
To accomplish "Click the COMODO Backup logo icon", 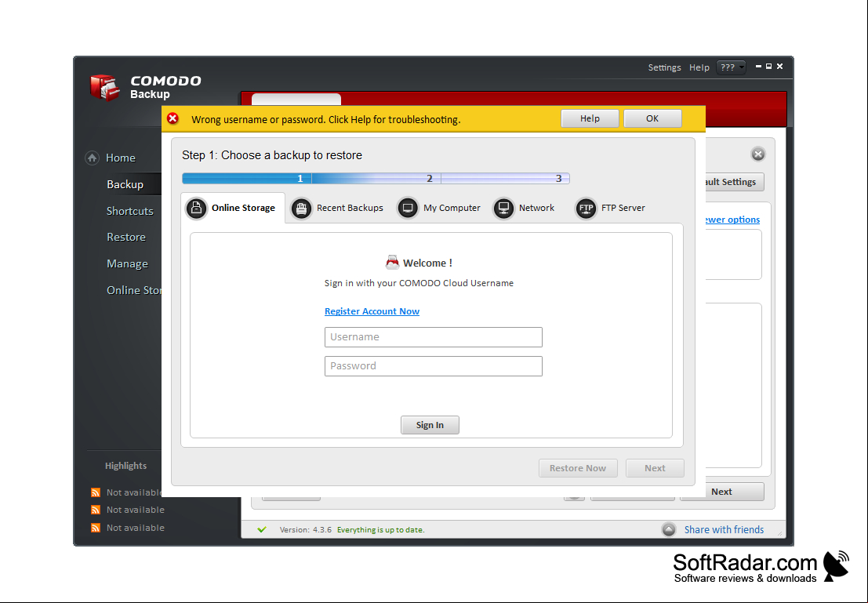I will point(104,88).
